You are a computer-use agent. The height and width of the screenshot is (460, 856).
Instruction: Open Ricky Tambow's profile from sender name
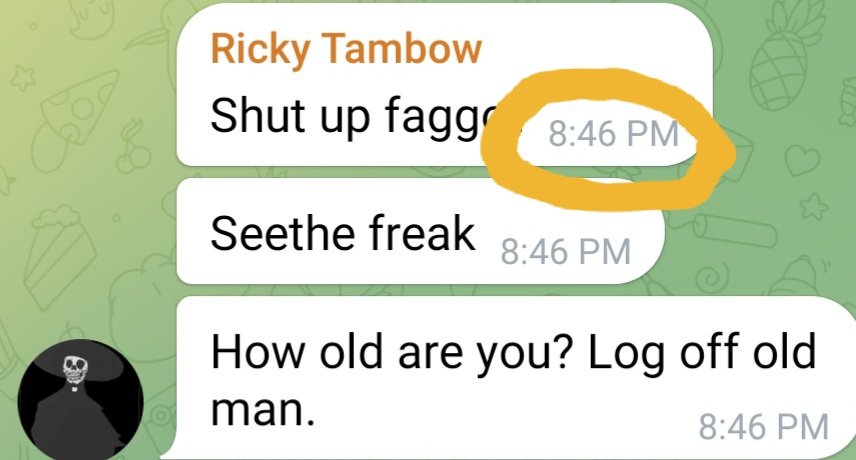(x=346, y=49)
